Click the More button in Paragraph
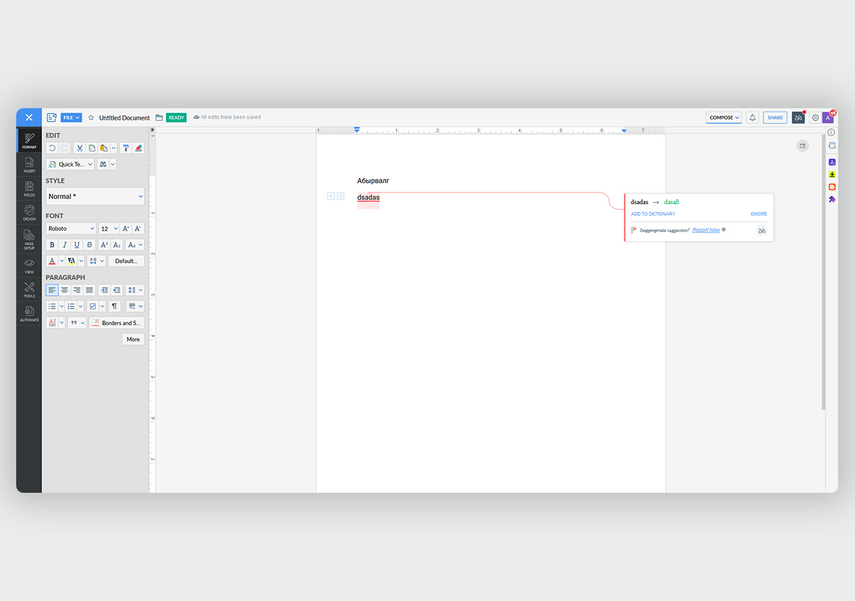Viewport: 855px width, 601px height. tap(133, 339)
